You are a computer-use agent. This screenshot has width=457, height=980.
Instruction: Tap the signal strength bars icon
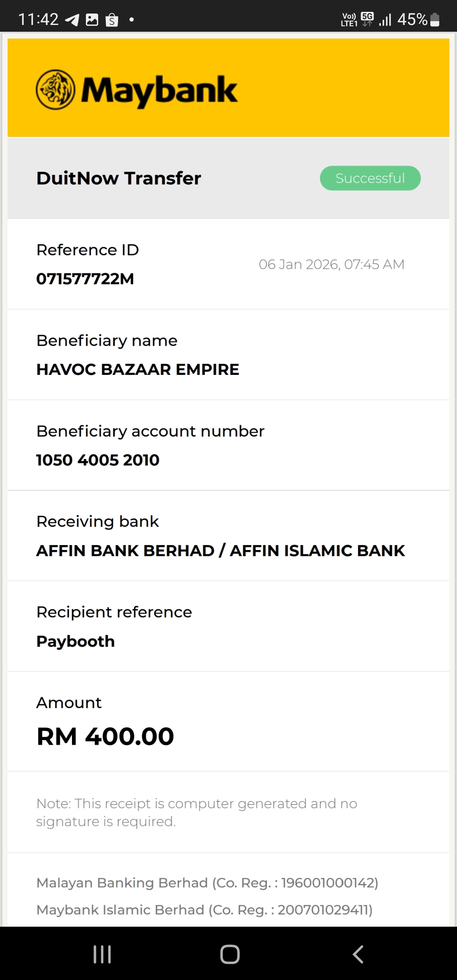[x=385, y=20]
